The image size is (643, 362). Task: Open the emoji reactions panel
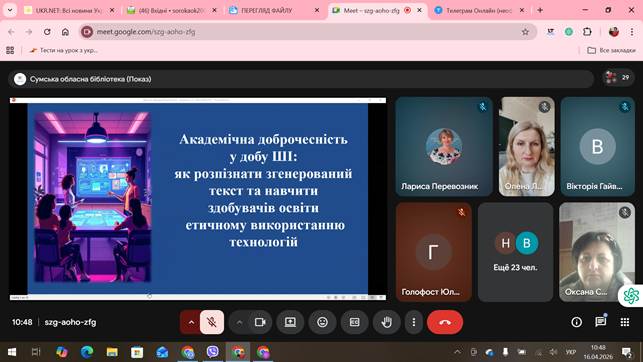(323, 322)
